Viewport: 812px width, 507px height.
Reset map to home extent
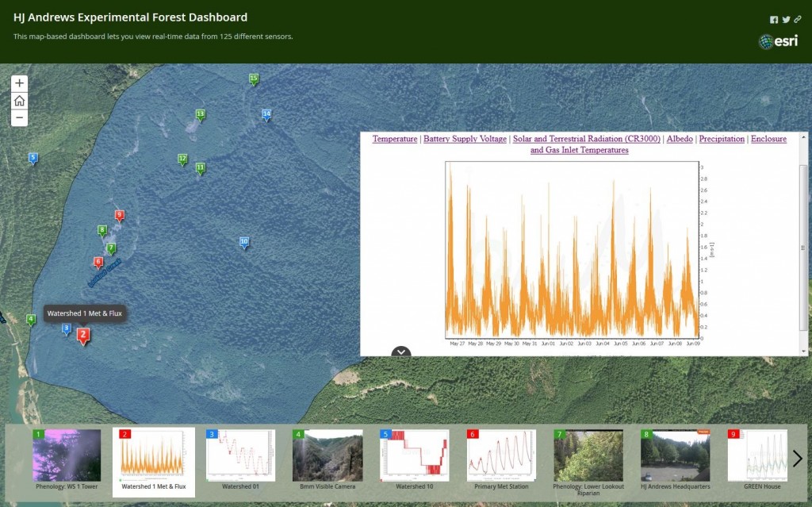coord(20,101)
